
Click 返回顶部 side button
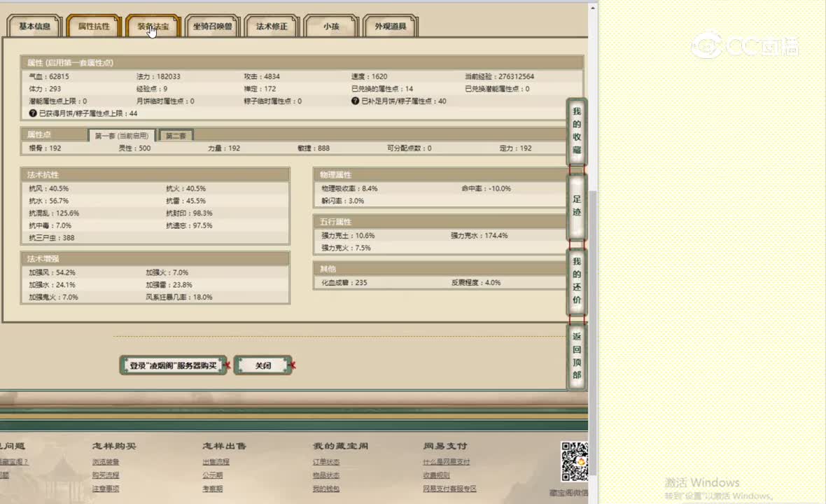577,356
